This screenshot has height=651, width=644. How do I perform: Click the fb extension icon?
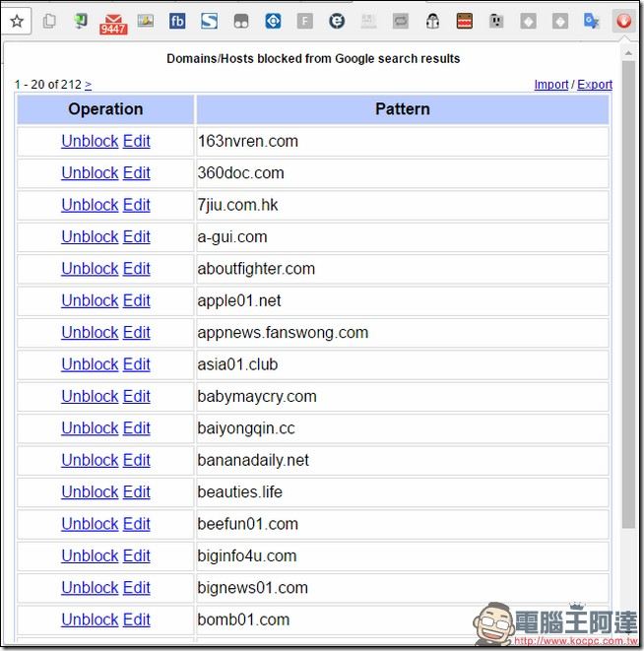tap(177, 21)
